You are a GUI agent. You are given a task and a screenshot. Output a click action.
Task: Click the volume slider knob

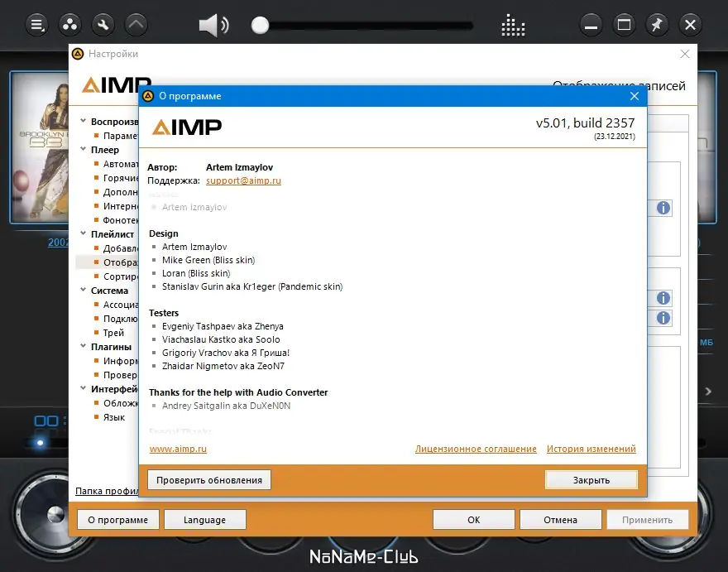260,26
